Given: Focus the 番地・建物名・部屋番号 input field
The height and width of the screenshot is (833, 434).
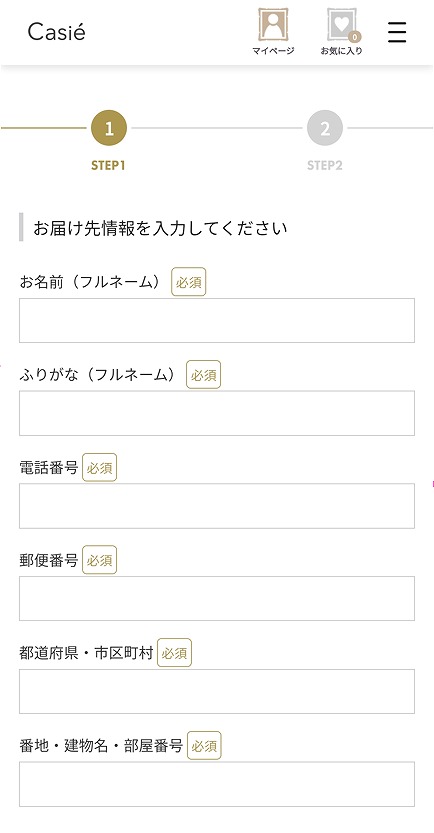Looking at the screenshot, I should click(217, 784).
